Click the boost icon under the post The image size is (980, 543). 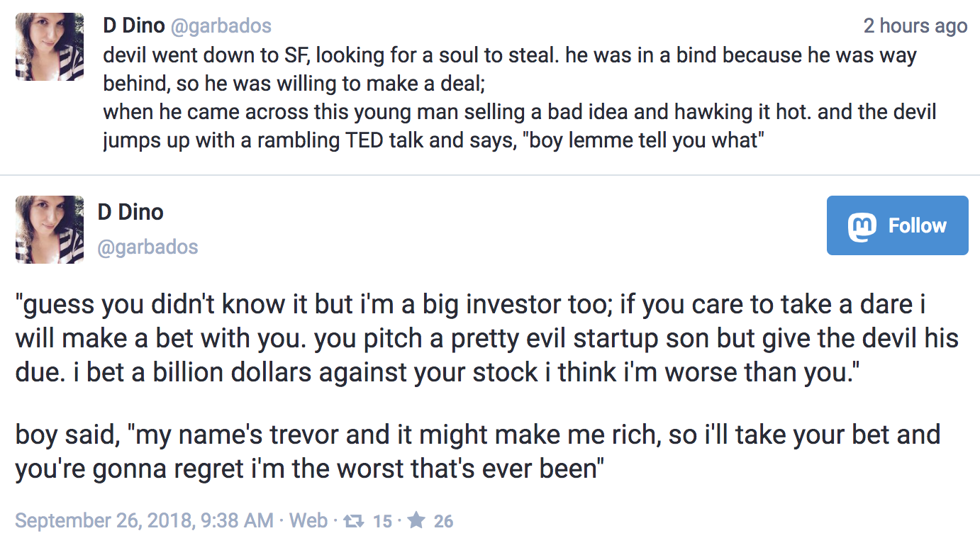point(352,521)
